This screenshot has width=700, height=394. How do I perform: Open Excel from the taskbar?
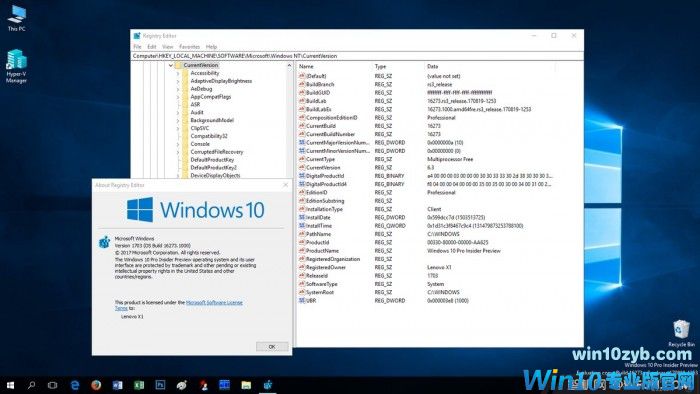click(139, 385)
